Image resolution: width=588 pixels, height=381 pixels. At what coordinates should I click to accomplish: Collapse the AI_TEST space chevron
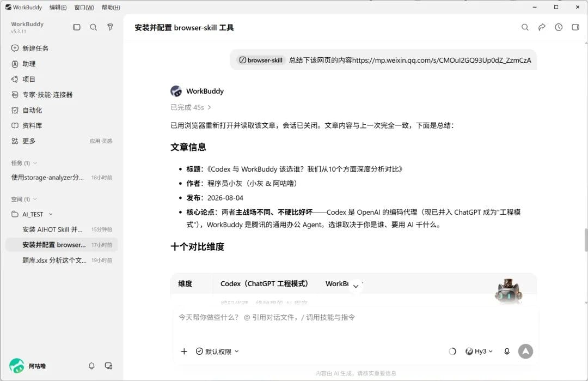[x=51, y=214]
